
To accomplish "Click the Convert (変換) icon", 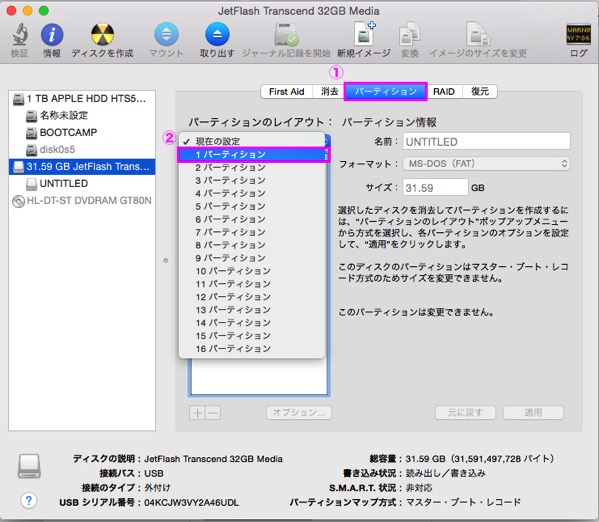I will click(x=410, y=34).
